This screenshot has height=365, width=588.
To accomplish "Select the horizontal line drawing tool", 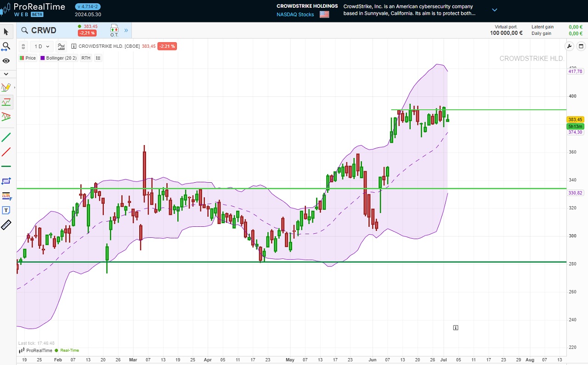I will 6,166.
